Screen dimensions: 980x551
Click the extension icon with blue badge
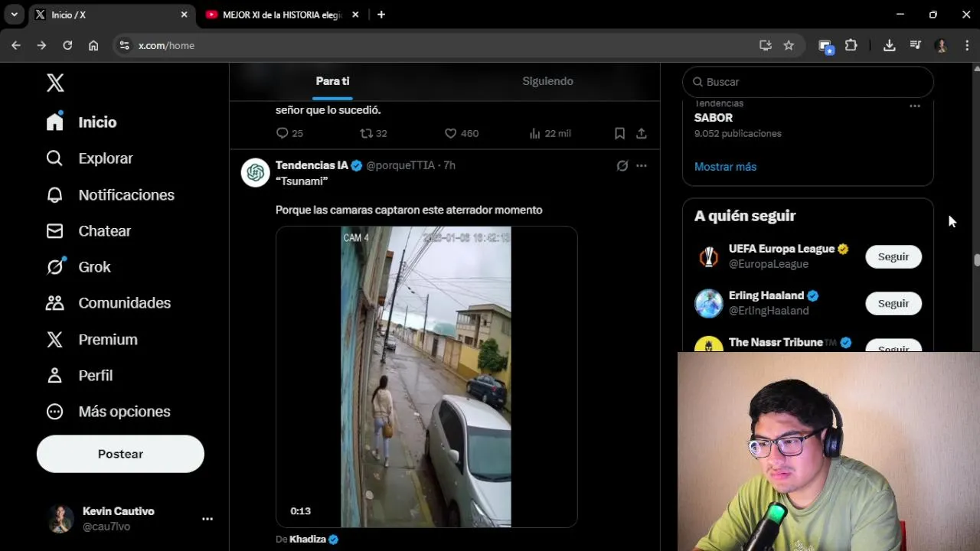pyautogui.click(x=825, y=46)
